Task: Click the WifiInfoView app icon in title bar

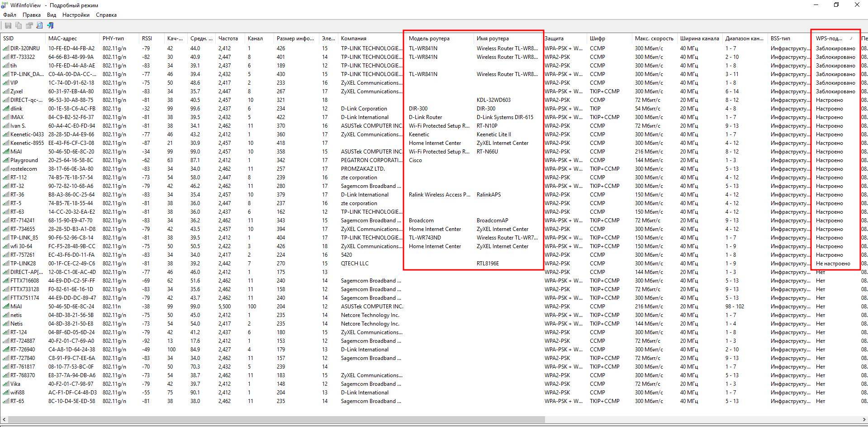Action: pos(4,5)
